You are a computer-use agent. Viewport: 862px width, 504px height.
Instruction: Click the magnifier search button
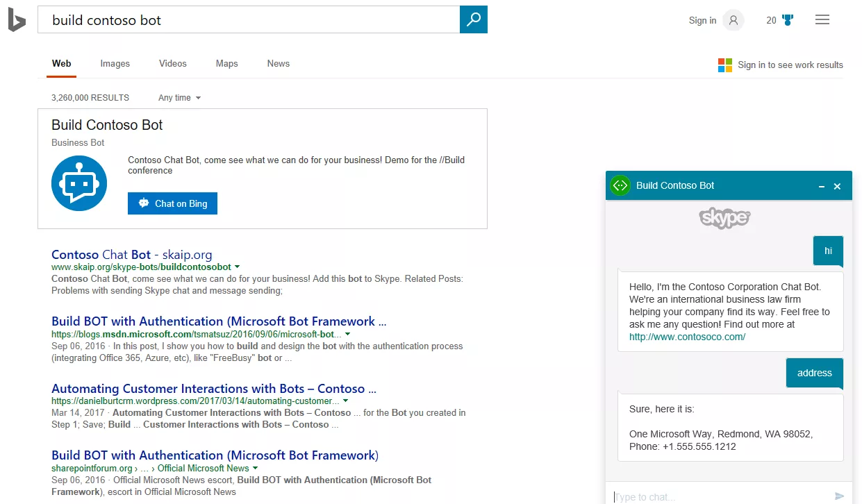474,19
